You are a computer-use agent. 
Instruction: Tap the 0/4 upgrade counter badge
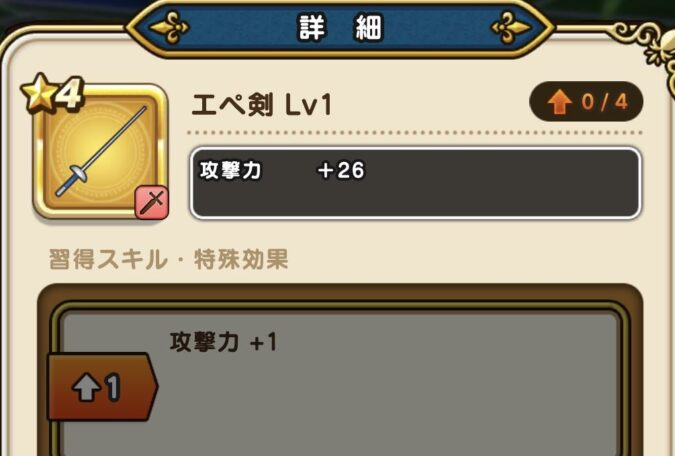pos(586,102)
